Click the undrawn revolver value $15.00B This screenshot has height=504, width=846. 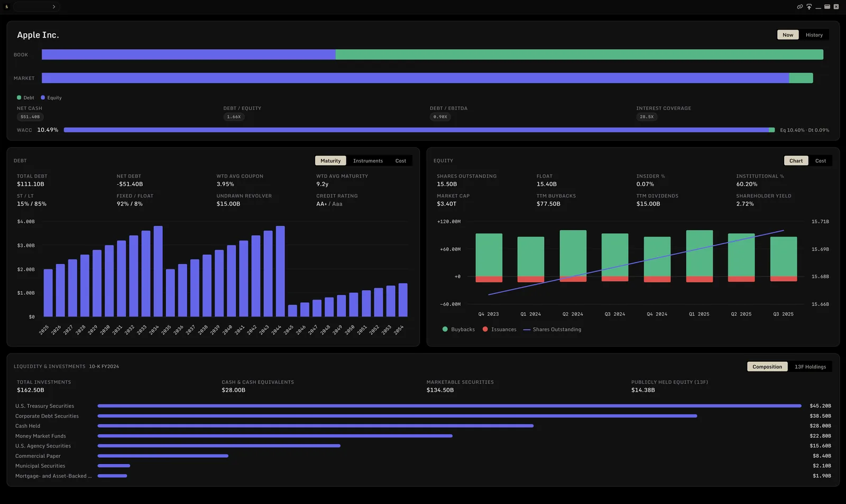(228, 204)
